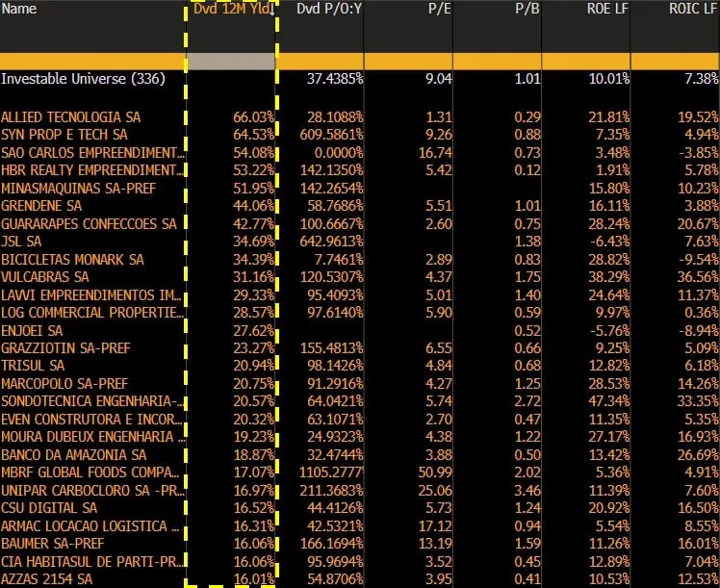
Task: Click Sondotecnica ROE value 47.34%
Action: 609,401
